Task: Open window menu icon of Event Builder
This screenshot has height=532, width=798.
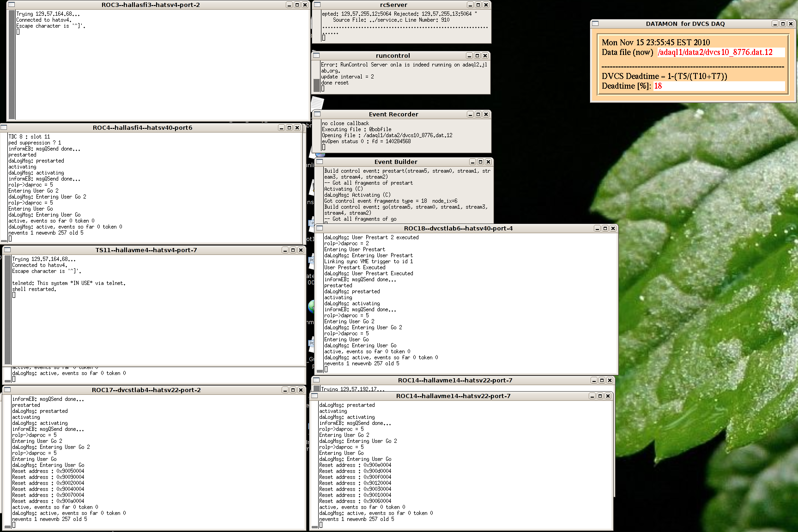Action: coord(320,162)
